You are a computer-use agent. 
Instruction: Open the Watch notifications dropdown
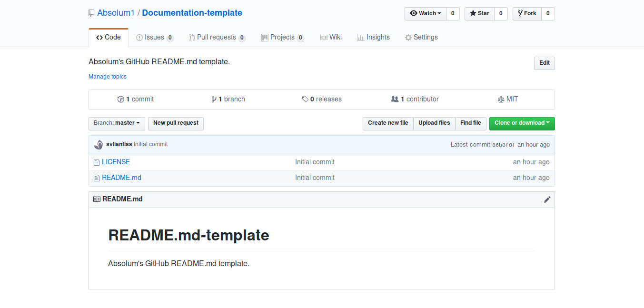tap(425, 13)
